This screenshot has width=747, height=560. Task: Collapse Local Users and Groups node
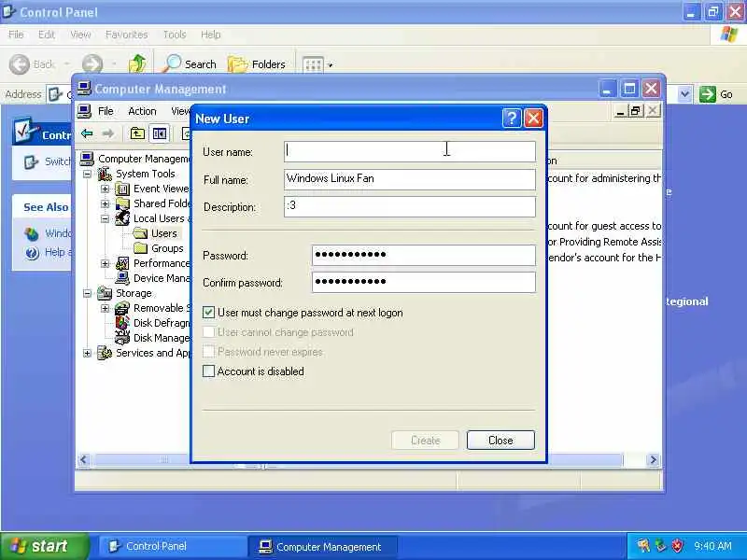coord(105,218)
